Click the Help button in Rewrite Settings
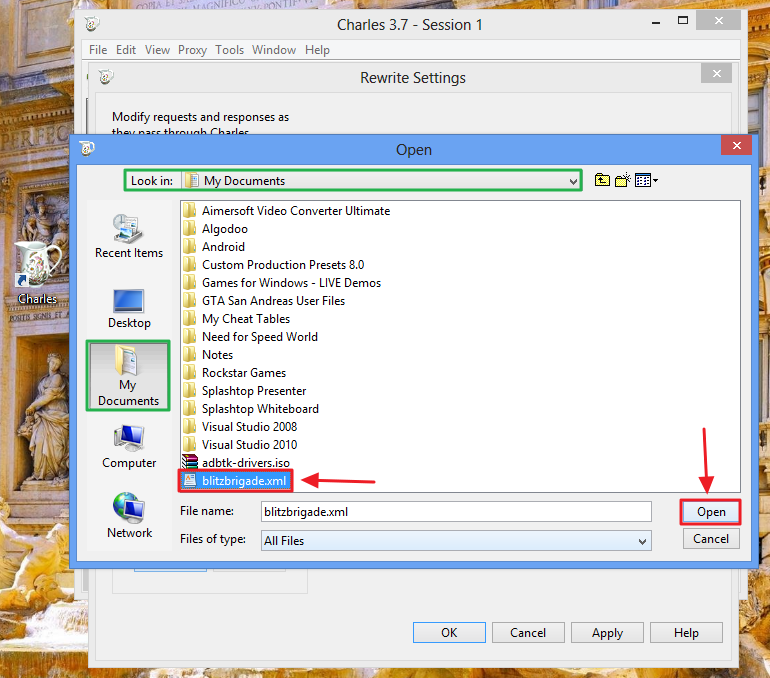This screenshot has height=678, width=770. point(686,632)
